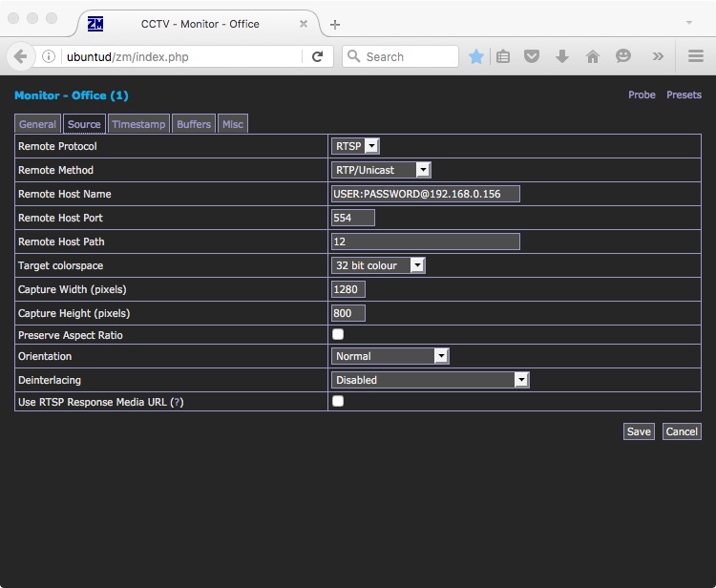The image size is (716, 588).
Task: Toggle the Preserve Aspect Ratio checkbox
Action: [338, 334]
